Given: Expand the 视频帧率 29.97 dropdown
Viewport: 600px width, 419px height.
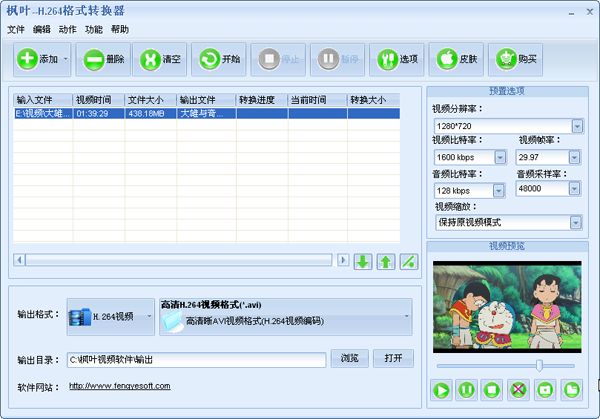Looking at the screenshot, I should tap(574, 157).
